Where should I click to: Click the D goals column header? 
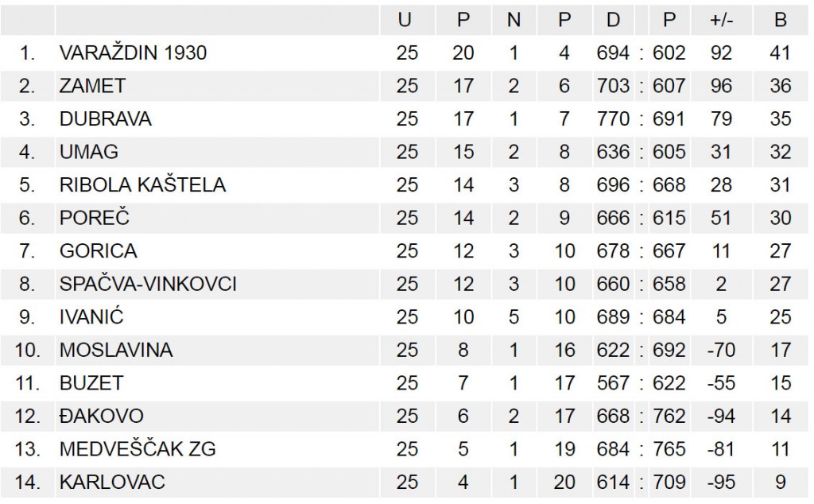(x=613, y=21)
